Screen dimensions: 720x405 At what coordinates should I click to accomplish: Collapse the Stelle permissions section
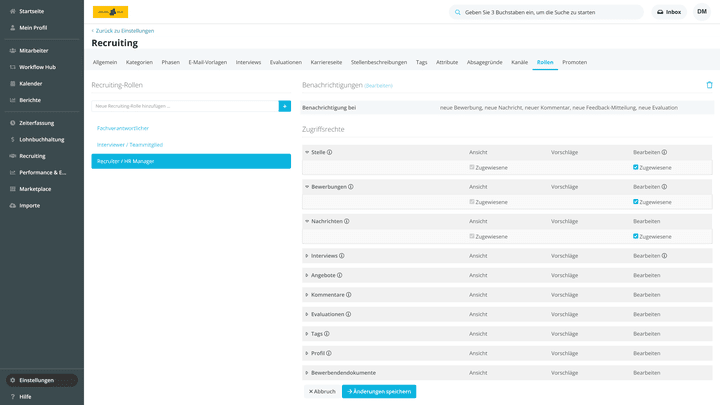pyautogui.click(x=307, y=153)
